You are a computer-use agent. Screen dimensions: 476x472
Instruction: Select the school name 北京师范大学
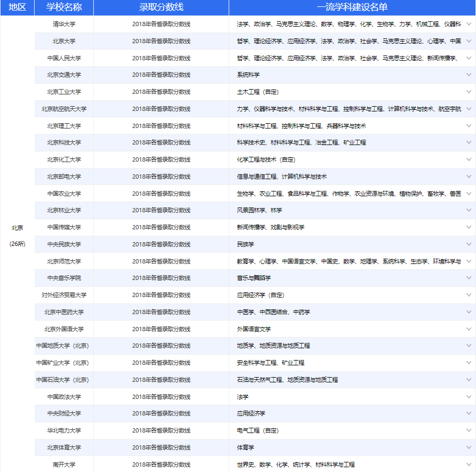point(64,261)
